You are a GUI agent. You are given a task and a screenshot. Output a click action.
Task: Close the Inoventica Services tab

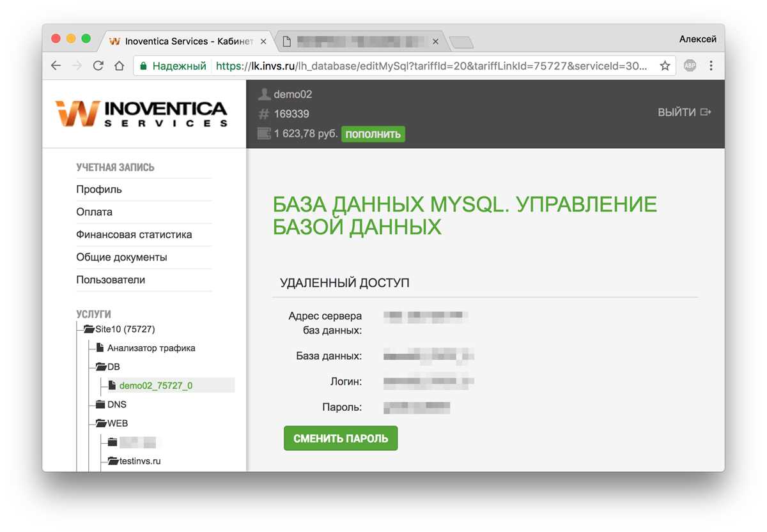(x=263, y=42)
